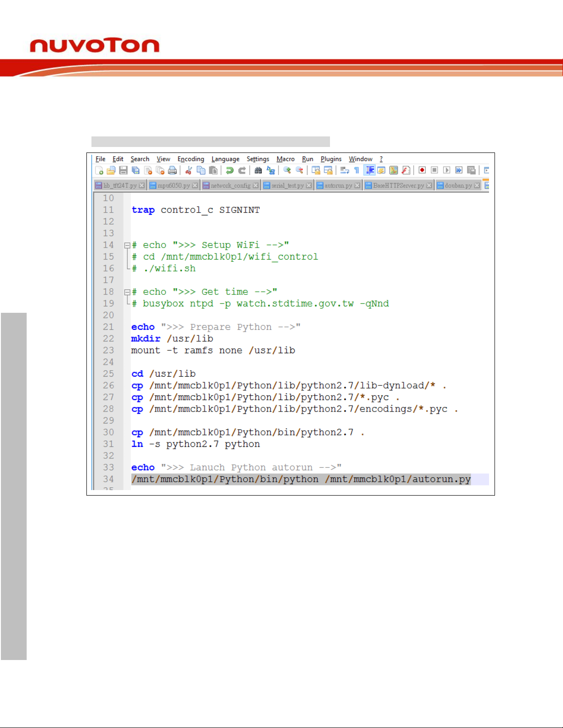This screenshot has height=728, width=563.
Task: Click the Synchronize Horizontal Scrolling icon
Action: point(328,170)
